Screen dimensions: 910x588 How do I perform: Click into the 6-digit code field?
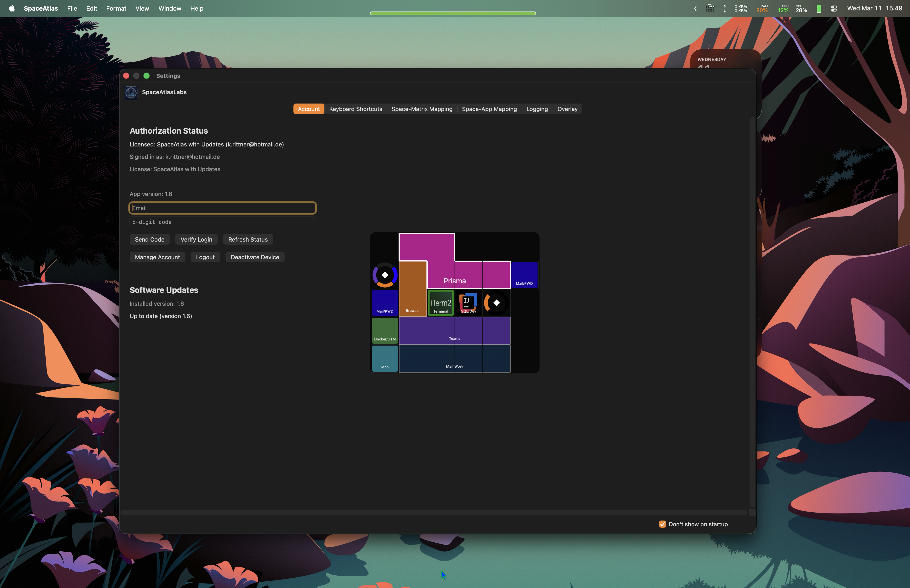coord(222,222)
